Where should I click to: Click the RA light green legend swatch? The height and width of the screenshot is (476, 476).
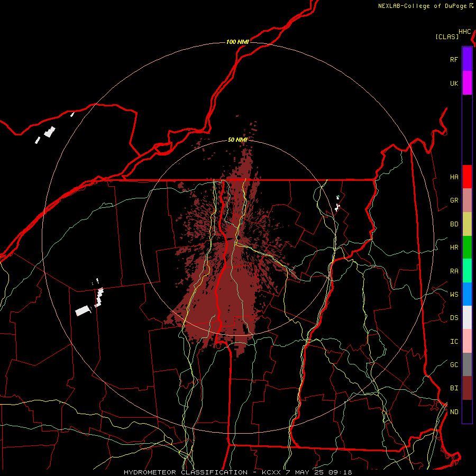point(467,271)
